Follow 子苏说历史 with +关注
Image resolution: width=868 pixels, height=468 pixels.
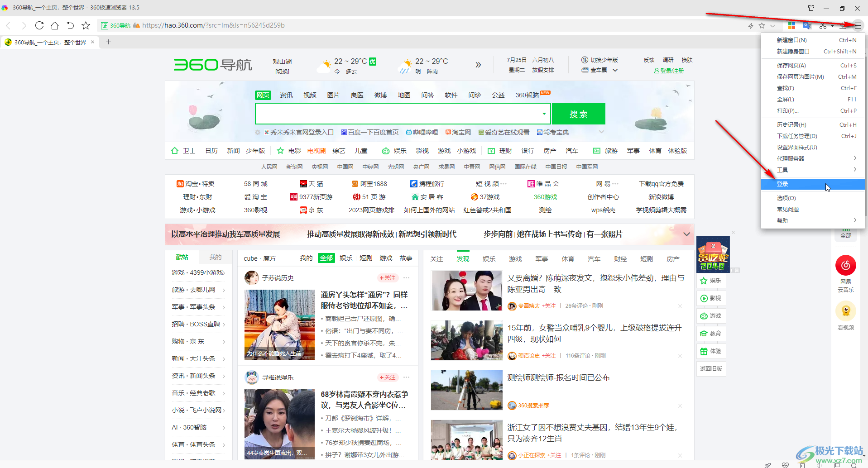(x=388, y=277)
